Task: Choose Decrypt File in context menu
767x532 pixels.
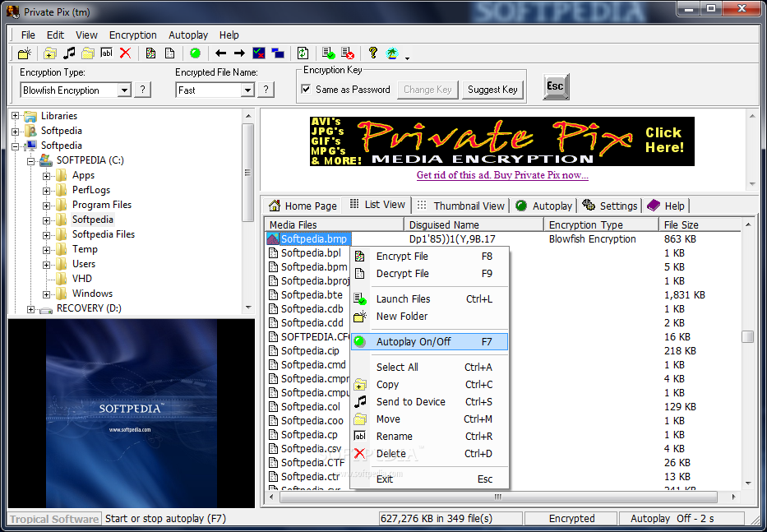Action: (430, 274)
